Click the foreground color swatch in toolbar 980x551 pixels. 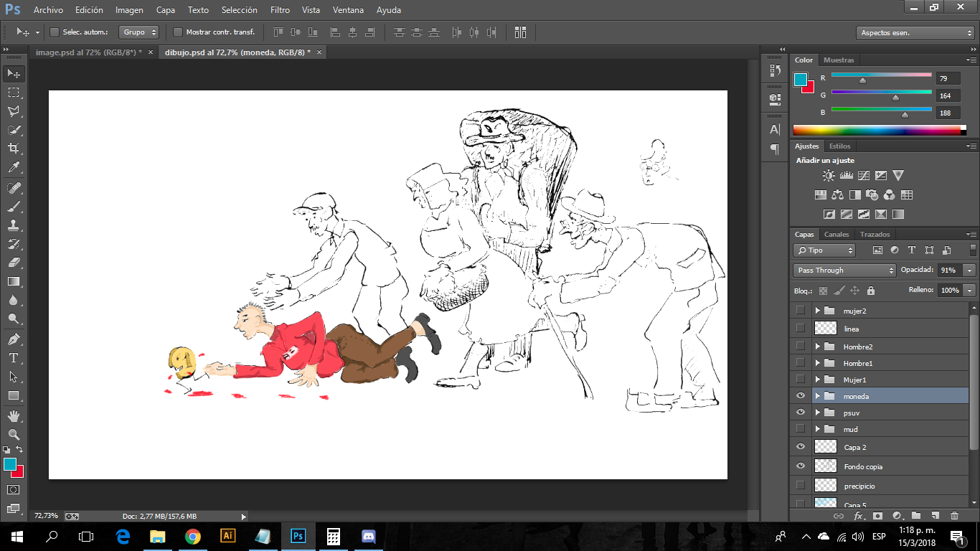10,465
